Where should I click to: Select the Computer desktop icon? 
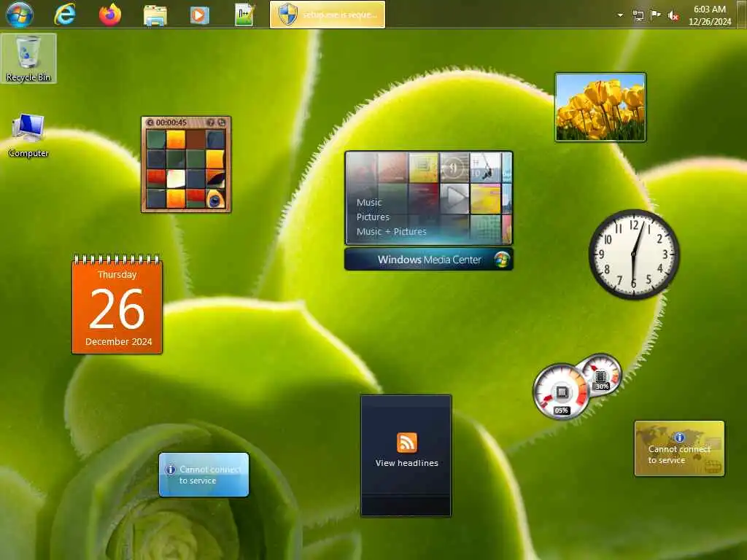click(28, 135)
